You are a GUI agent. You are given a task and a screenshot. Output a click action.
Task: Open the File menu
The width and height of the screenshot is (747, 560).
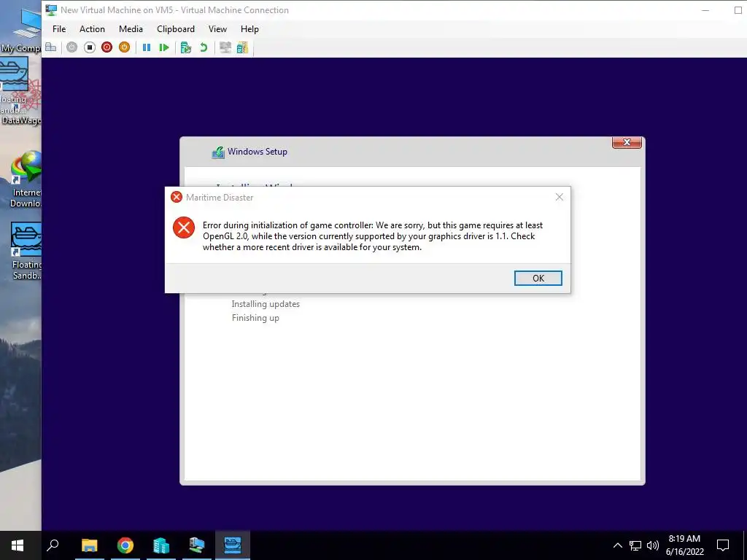[x=59, y=29]
